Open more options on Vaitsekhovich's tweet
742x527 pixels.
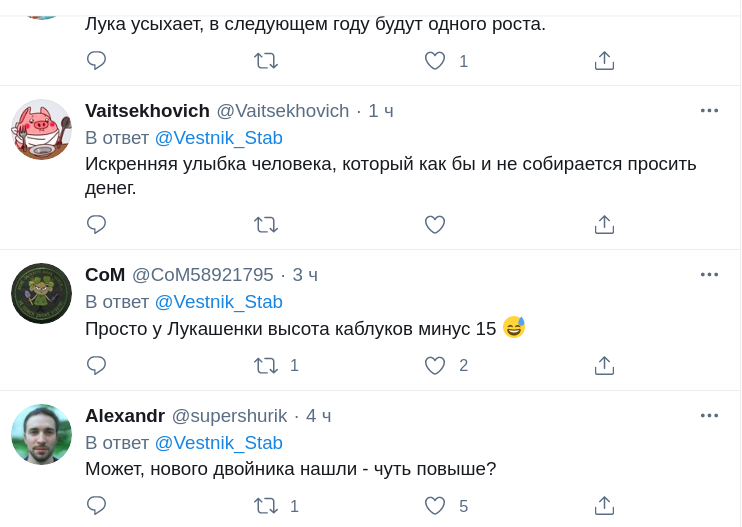(709, 110)
